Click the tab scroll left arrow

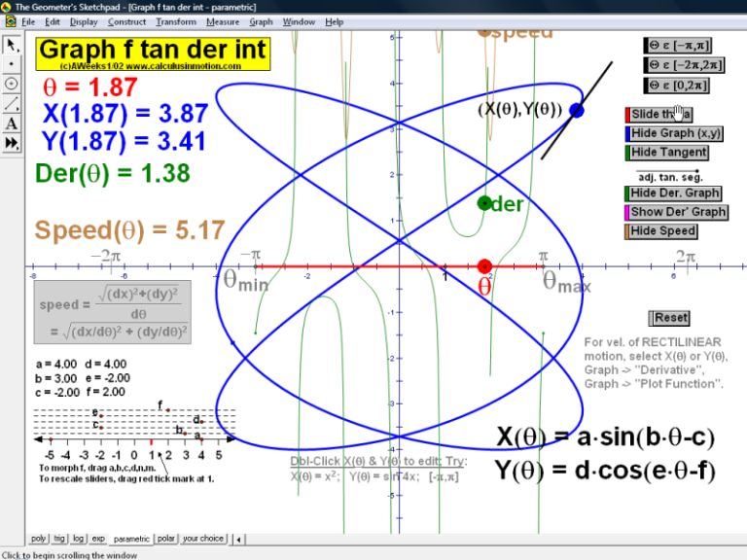pyautogui.click(x=238, y=539)
